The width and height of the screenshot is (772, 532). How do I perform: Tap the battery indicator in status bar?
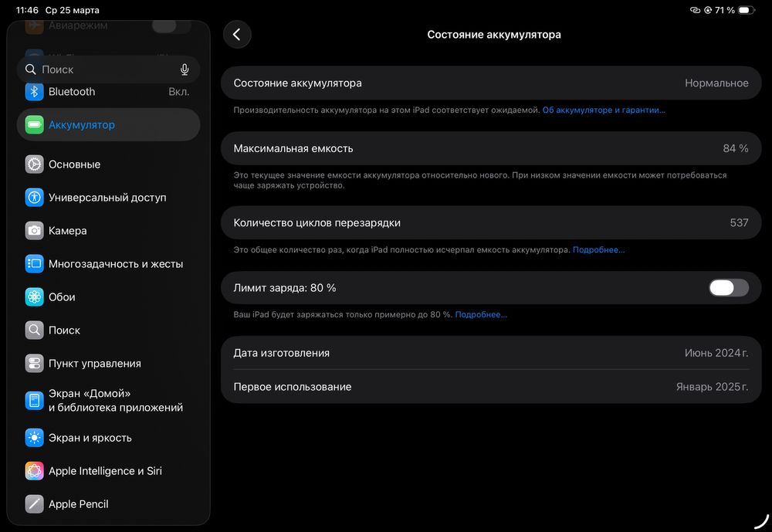(x=745, y=10)
